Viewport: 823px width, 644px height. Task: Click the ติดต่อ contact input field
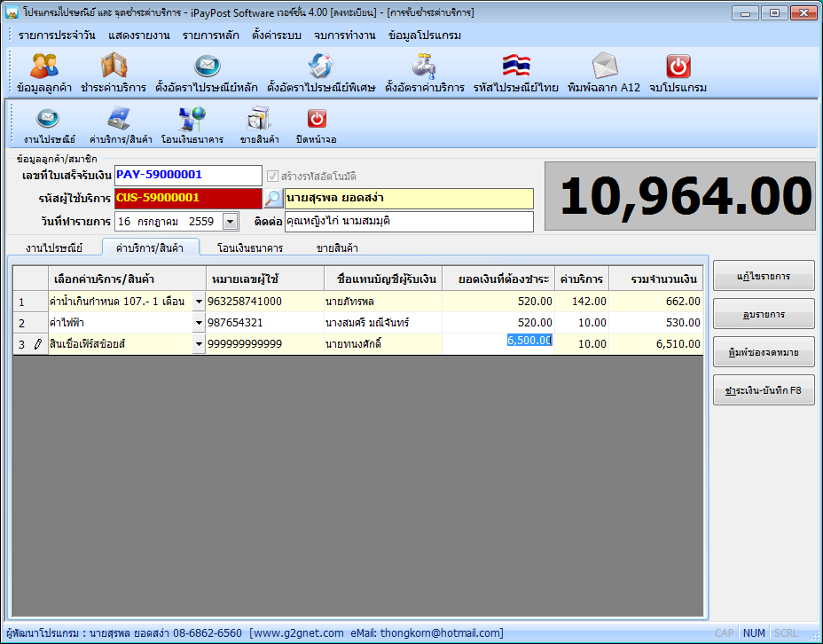[x=409, y=221]
